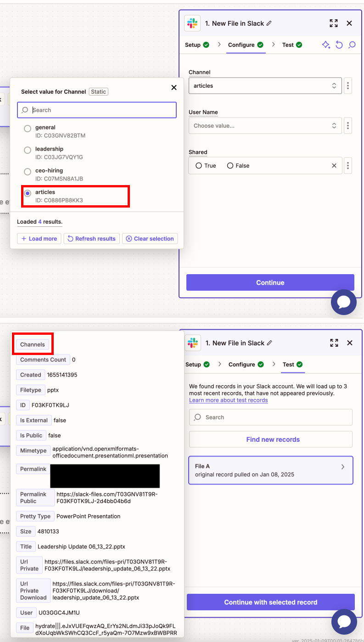364x642 pixels.
Task: Click the AI sparkle icon beside the Test tab
Action: click(x=326, y=45)
